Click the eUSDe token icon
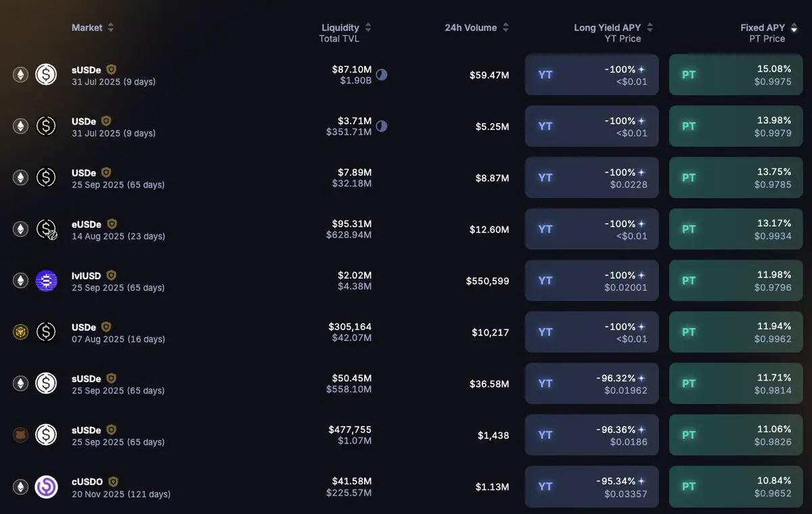812x514 pixels. click(46, 229)
